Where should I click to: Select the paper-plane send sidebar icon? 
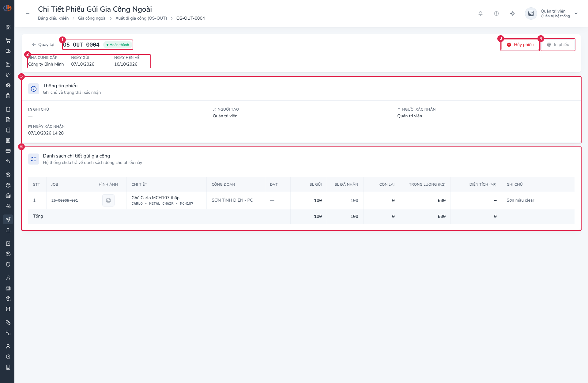[x=8, y=220]
